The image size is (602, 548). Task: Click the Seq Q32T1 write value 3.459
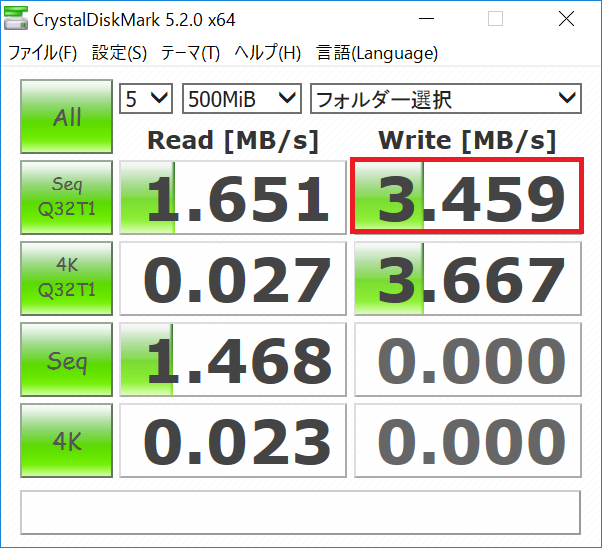(x=468, y=197)
